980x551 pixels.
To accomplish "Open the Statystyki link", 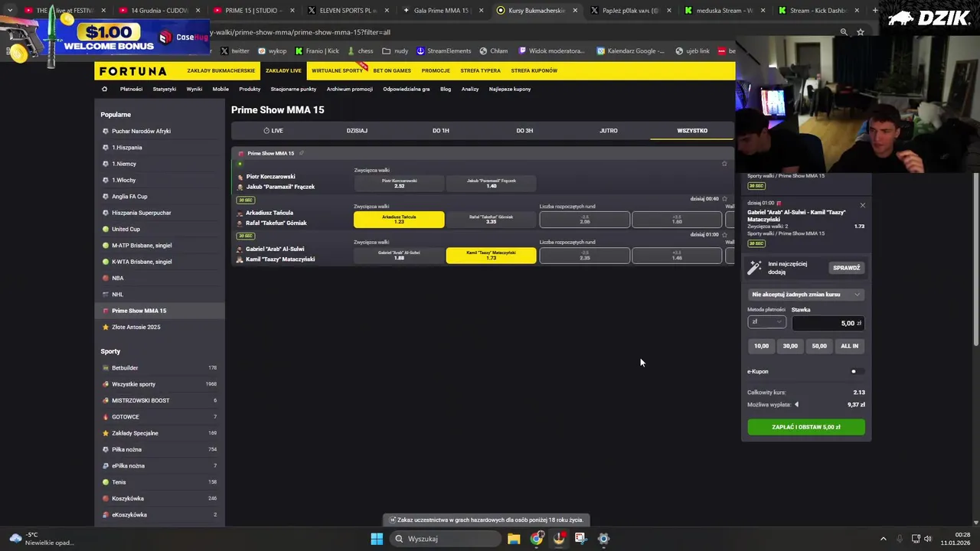I will [x=165, y=89].
